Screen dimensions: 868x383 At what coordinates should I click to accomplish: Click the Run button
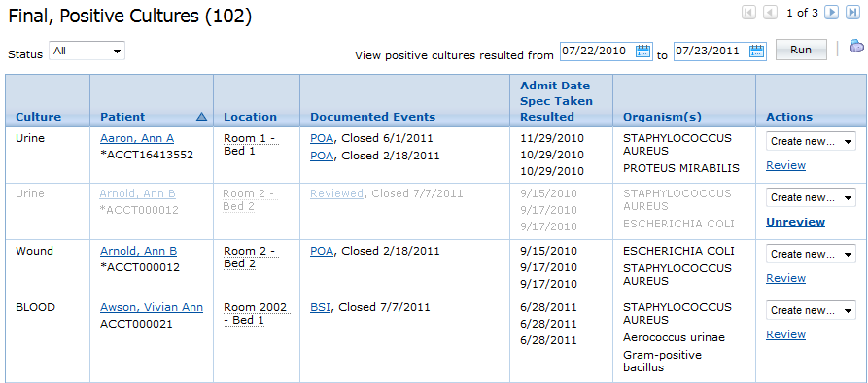pyautogui.click(x=801, y=50)
